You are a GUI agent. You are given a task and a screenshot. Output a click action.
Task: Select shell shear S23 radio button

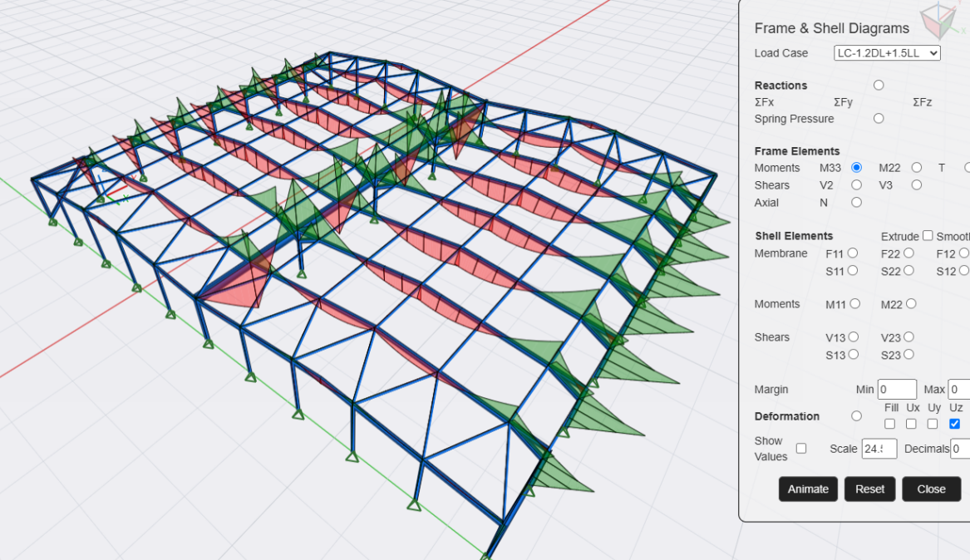[x=908, y=354]
